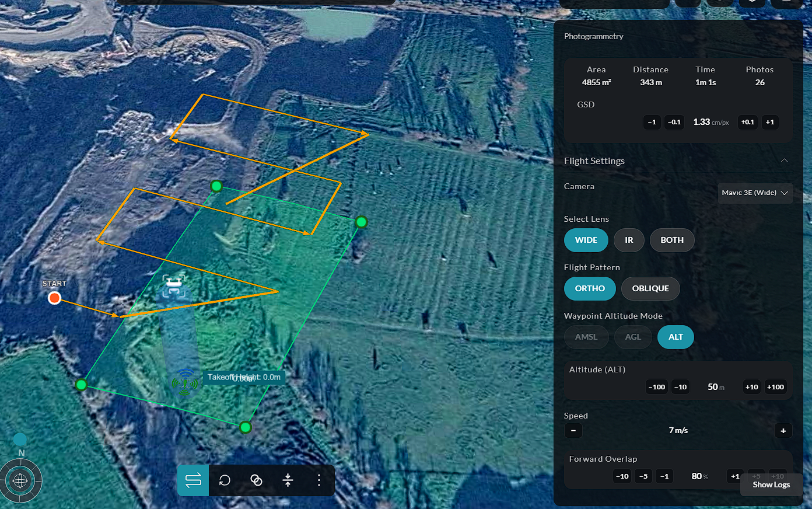Click the 80% forward overlap value

699,476
